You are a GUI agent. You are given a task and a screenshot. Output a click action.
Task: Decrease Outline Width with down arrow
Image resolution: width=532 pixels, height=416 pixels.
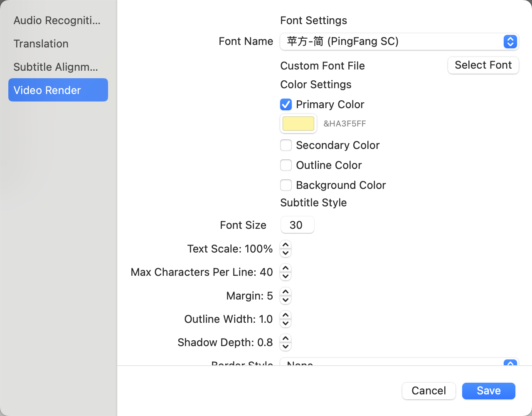(286, 323)
